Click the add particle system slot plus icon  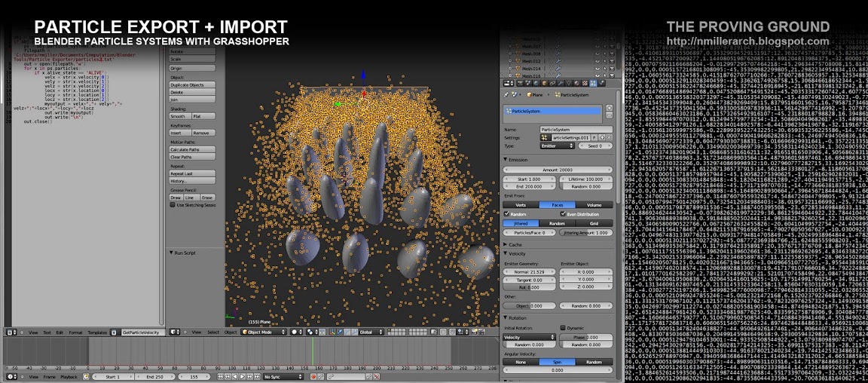pos(608,108)
